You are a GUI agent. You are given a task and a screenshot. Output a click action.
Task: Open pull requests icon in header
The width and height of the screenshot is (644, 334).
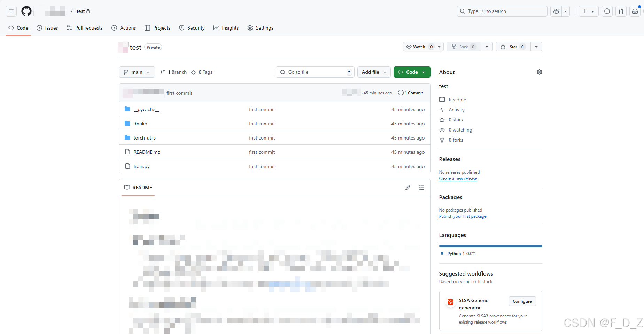point(621,11)
